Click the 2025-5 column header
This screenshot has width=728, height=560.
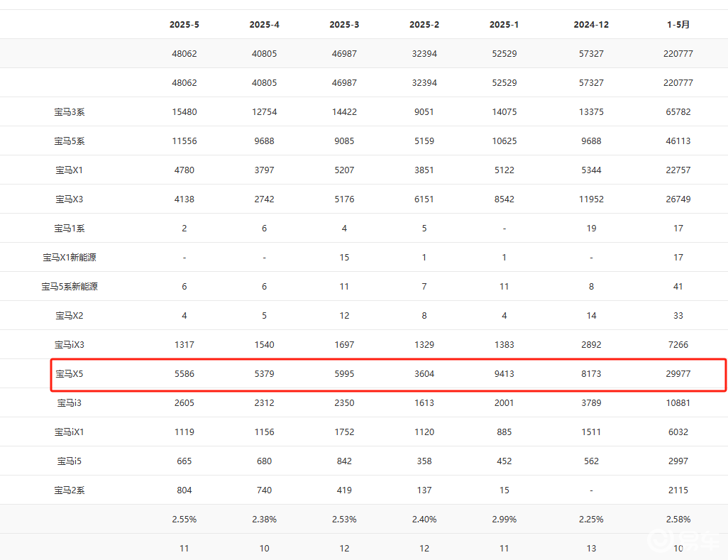[184, 25]
